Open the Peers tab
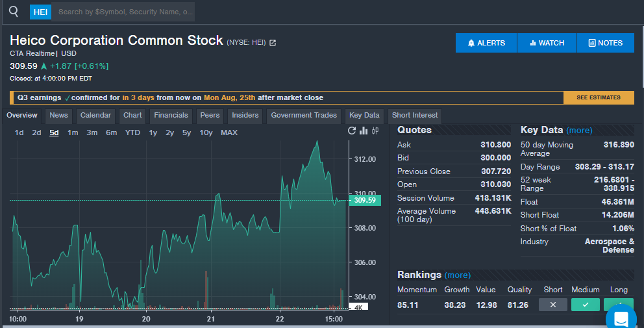The height and width of the screenshot is (328, 644). (210, 116)
